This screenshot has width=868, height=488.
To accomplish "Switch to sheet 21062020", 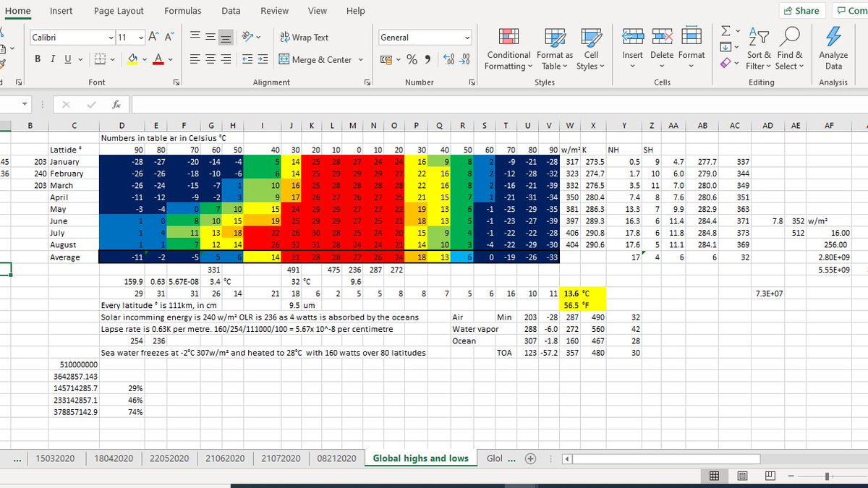I will coord(224,458).
